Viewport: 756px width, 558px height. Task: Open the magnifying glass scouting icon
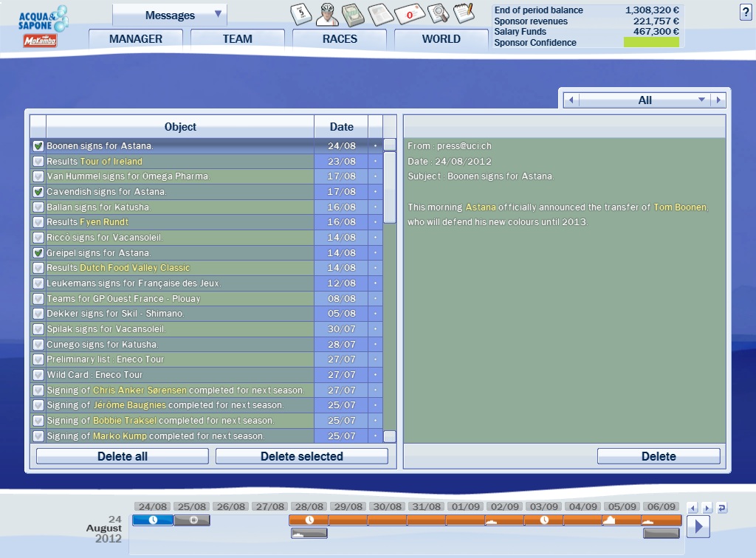coord(437,13)
